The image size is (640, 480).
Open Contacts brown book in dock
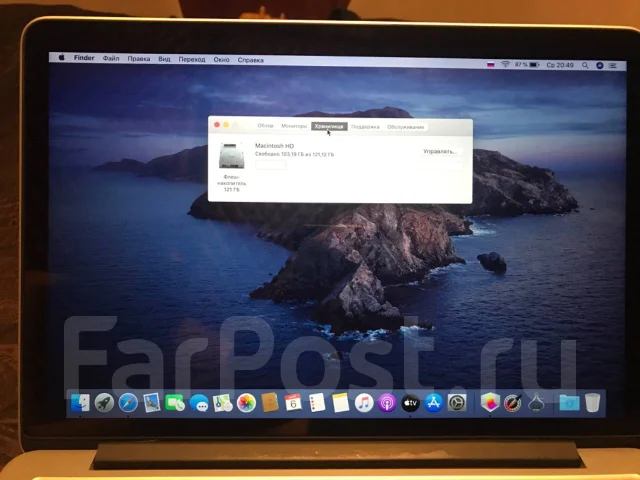(x=270, y=403)
